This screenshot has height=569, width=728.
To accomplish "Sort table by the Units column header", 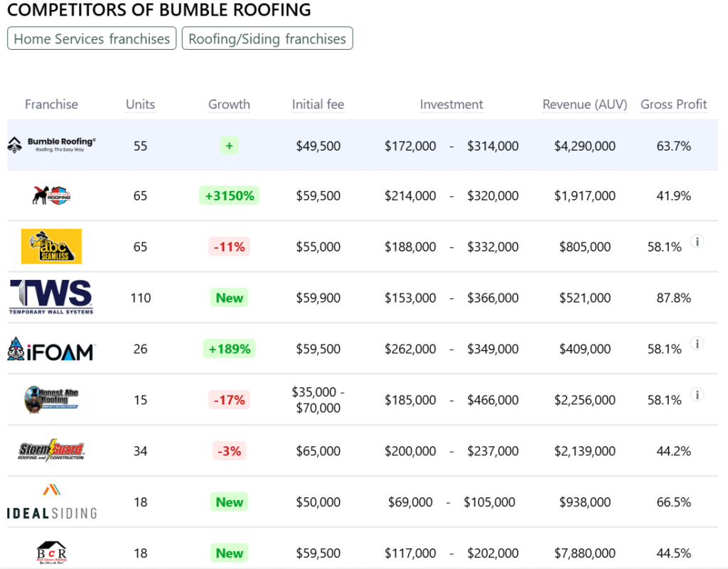I will (140, 104).
